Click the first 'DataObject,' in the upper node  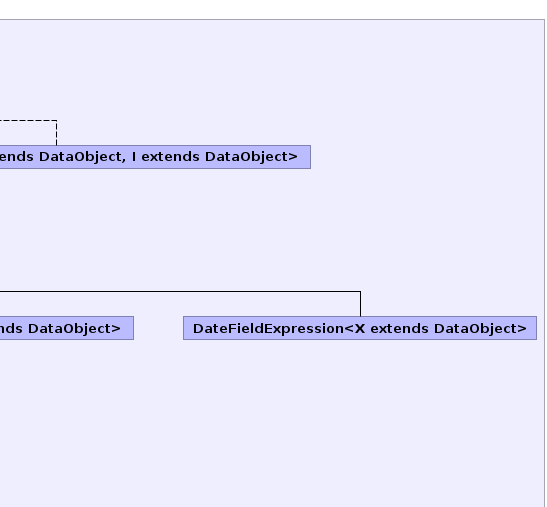tap(82, 157)
